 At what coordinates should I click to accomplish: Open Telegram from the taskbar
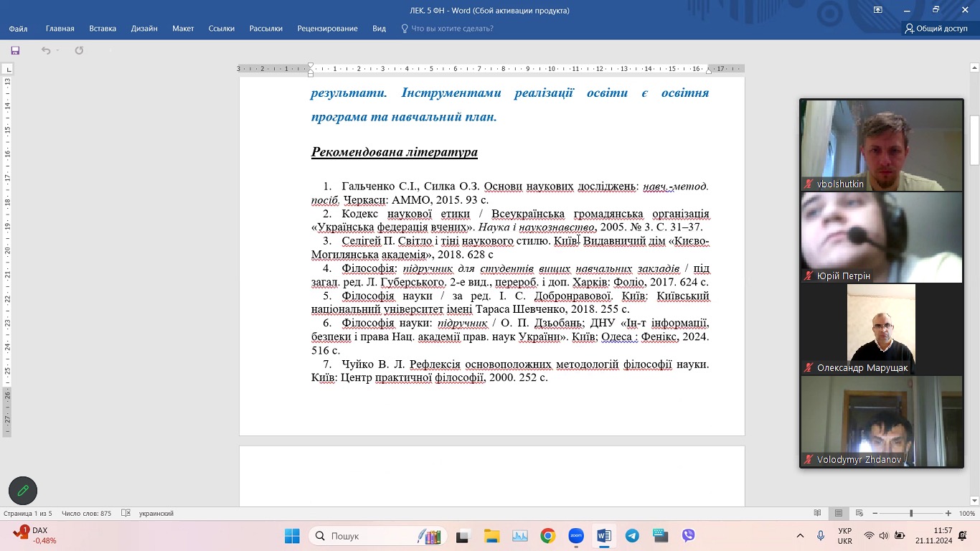[x=632, y=536]
